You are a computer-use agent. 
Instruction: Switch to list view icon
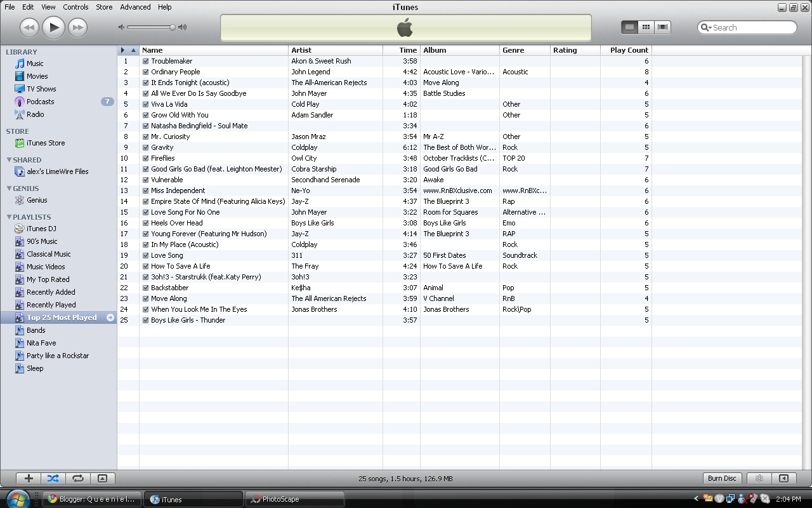629,27
